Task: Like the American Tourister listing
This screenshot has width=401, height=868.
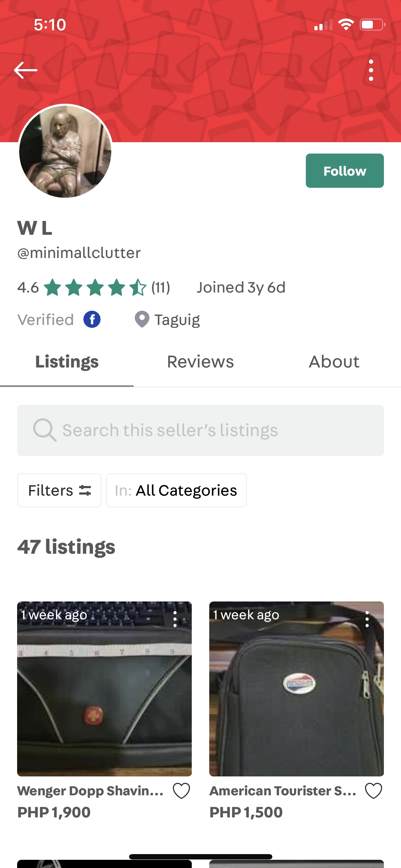Action: click(x=373, y=791)
